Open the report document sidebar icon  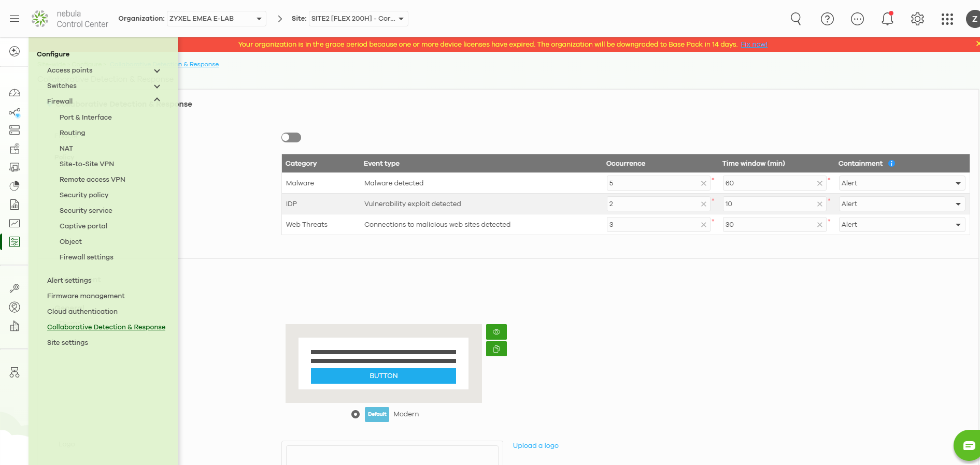click(15, 205)
